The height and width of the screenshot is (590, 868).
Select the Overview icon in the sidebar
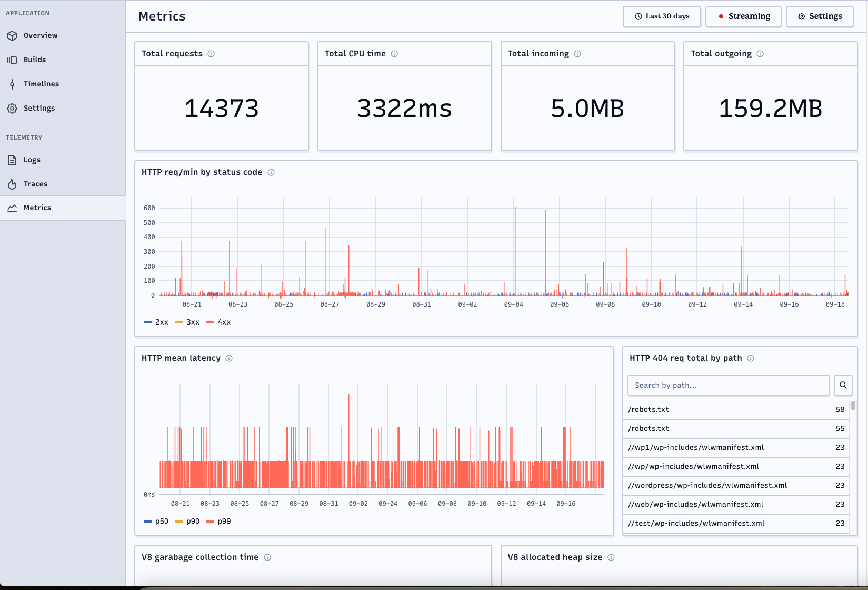coord(12,35)
